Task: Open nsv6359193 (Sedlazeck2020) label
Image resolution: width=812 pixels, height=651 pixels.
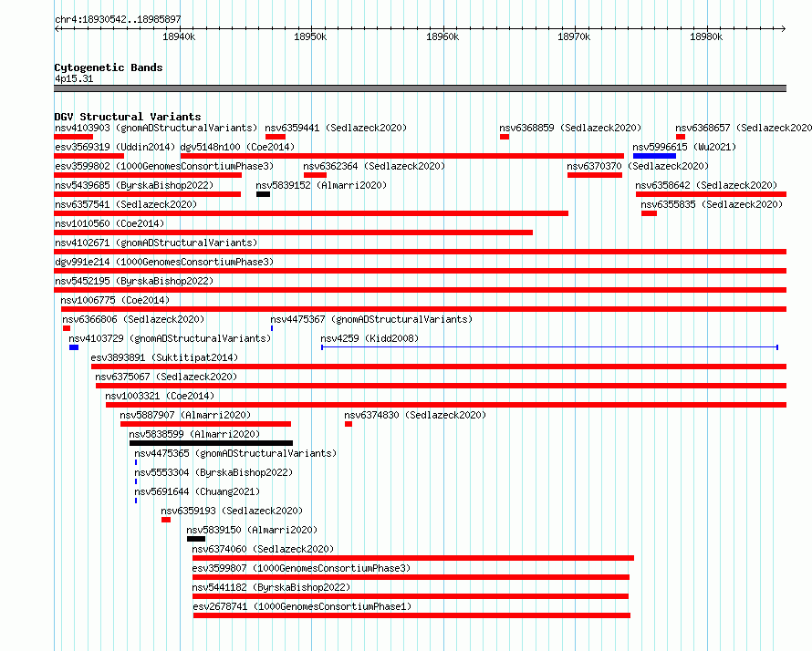Action: coord(232,511)
